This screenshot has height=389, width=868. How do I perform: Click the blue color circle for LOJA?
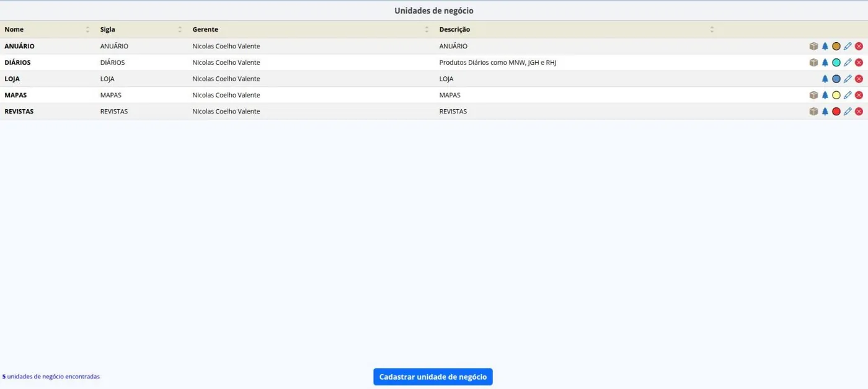836,79
